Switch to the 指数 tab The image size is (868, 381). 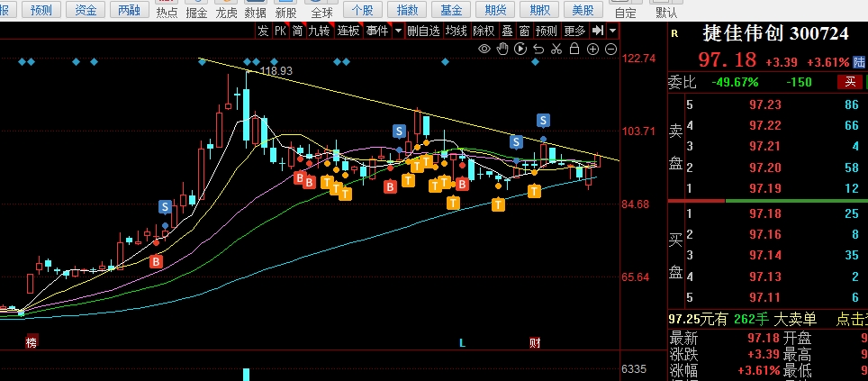tap(407, 9)
